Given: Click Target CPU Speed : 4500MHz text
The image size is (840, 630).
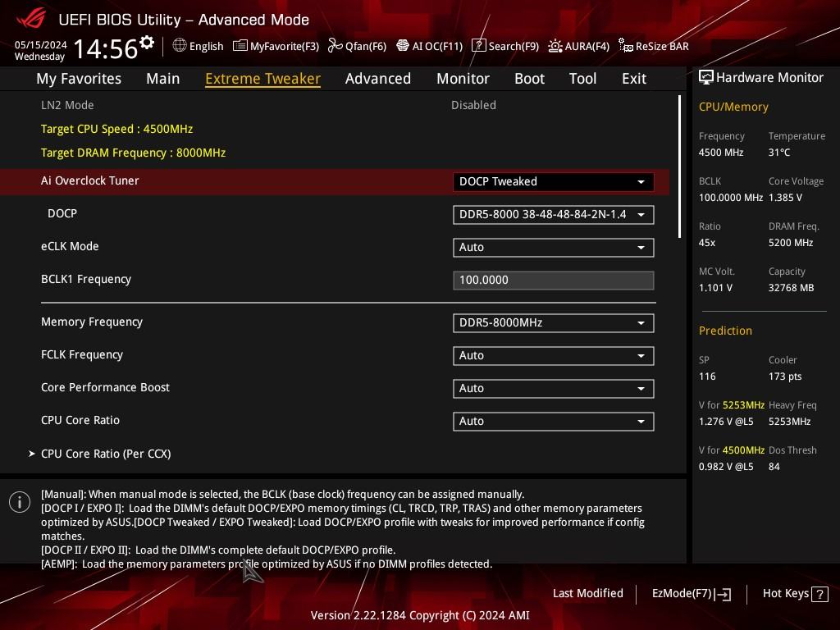Looking at the screenshot, I should pyautogui.click(x=116, y=129).
